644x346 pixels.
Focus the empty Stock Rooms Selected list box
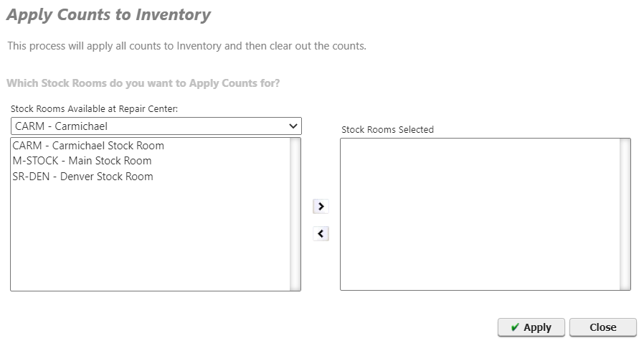pyautogui.click(x=480, y=214)
